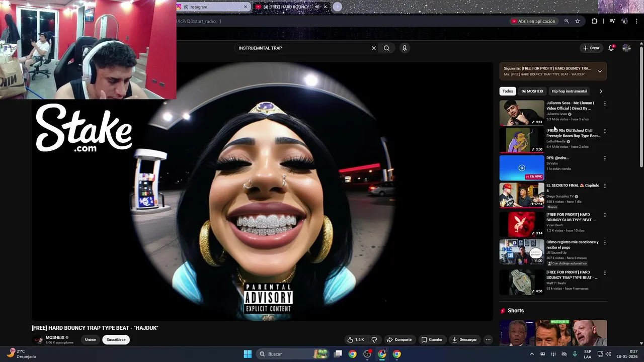Open more actions ellipsis under video
Image resolution: width=644 pixels, height=362 pixels.
488,340
